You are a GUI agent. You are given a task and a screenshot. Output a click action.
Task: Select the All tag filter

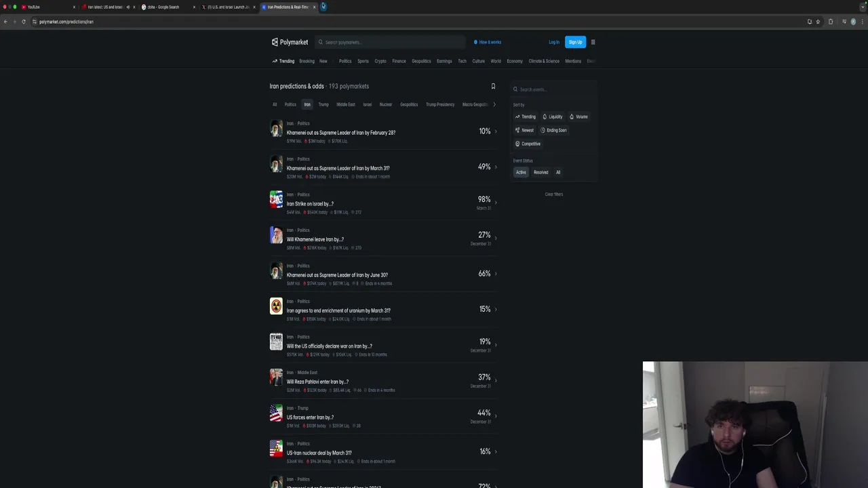(275, 104)
